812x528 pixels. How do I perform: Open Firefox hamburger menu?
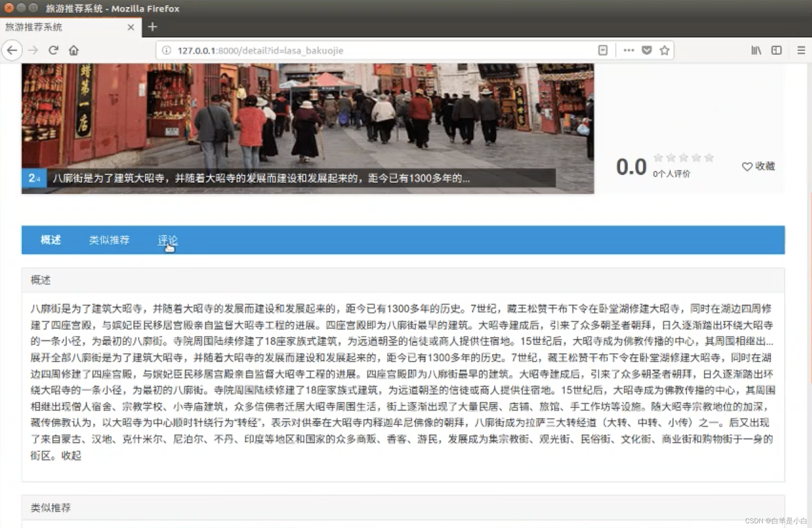pyautogui.click(x=801, y=50)
